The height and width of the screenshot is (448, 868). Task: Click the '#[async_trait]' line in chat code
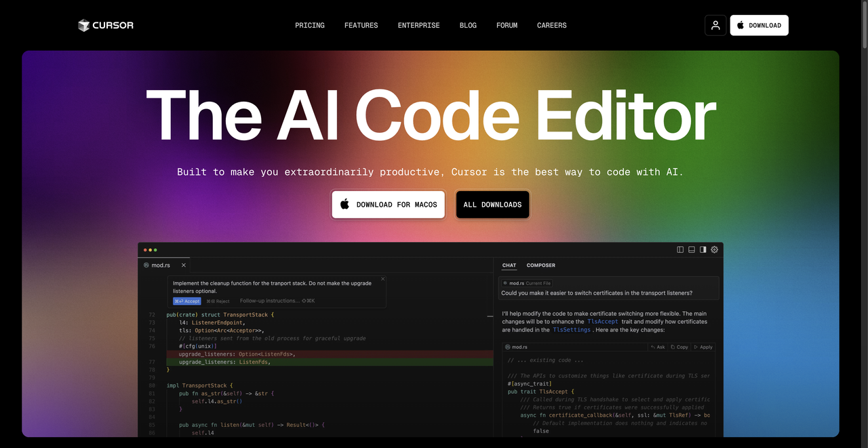click(530, 384)
